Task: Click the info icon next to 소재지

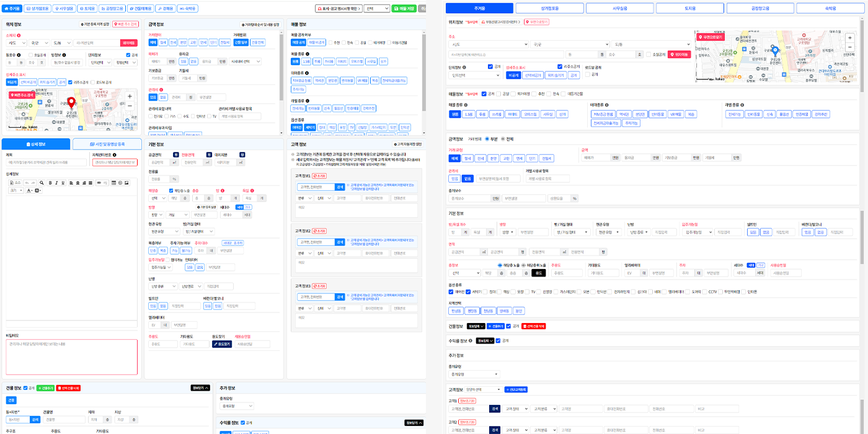Action: pos(19,35)
